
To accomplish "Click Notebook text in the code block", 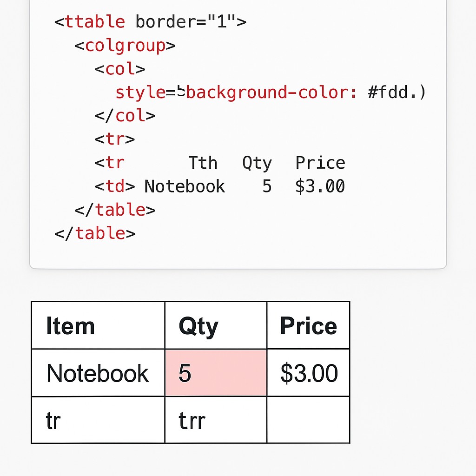I will 185,186.
